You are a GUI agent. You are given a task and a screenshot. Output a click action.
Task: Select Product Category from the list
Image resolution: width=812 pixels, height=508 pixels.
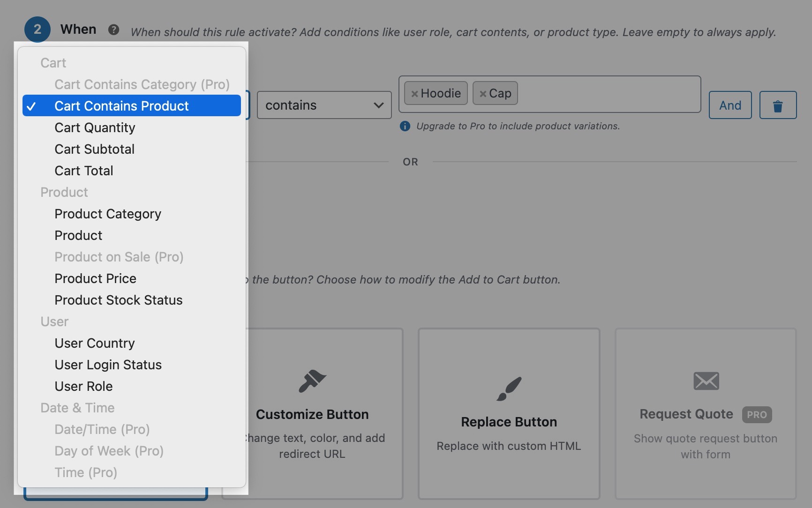[108, 213]
